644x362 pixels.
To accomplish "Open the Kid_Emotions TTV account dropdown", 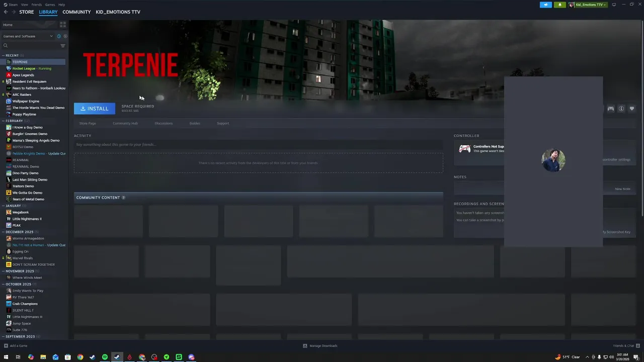I will coord(588,5).
